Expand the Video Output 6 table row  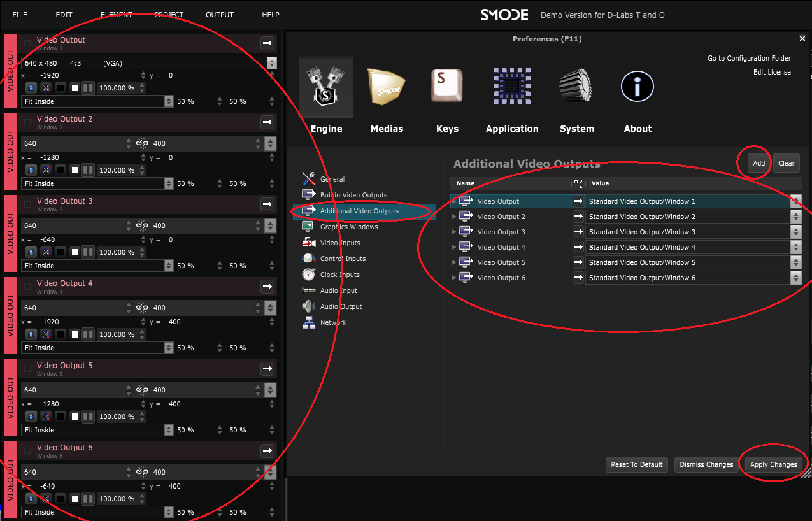[x=454, y=278]
